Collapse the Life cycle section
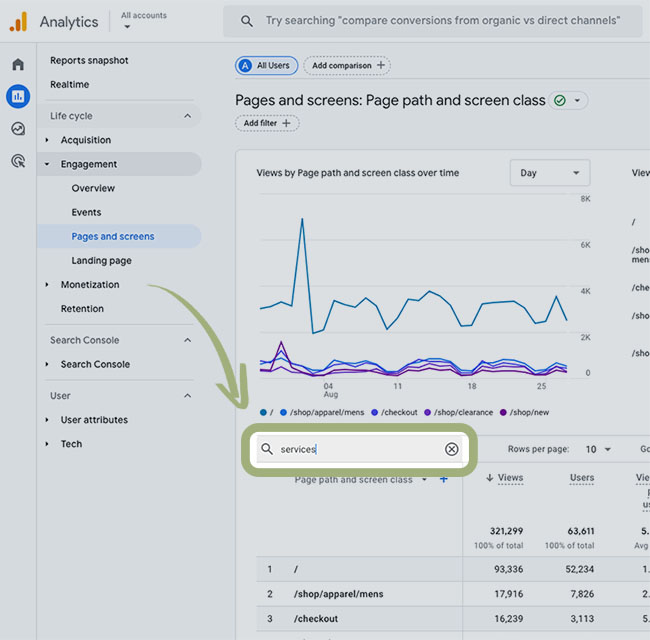This screenshot has width=650, height=640. 187,116
